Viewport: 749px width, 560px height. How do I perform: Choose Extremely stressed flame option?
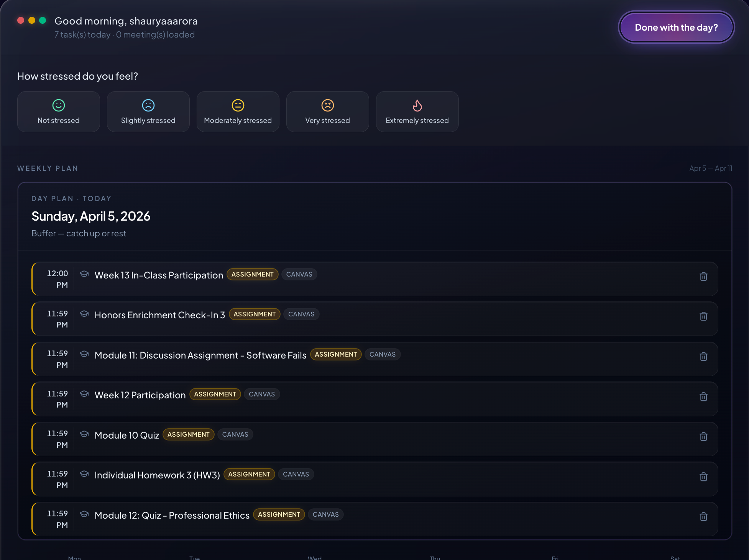[x=417, y=111]
